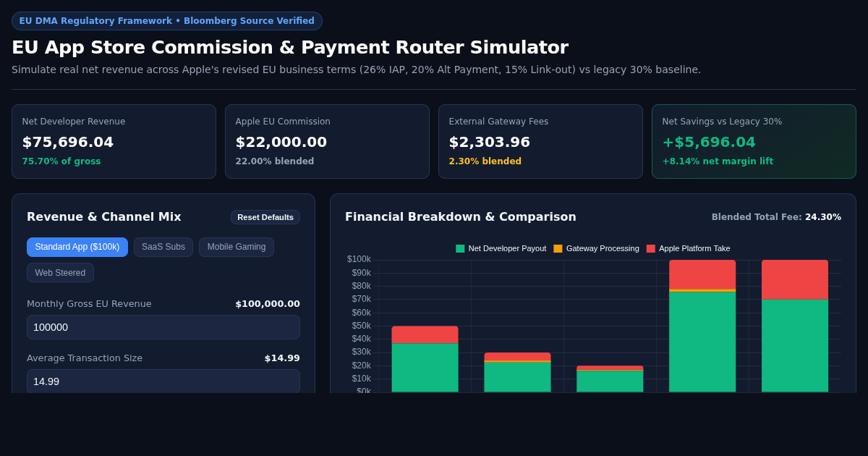Open the External Gateway Fees card
The width and height of the screenshot is (868, 456).
(x=540, y=141)
